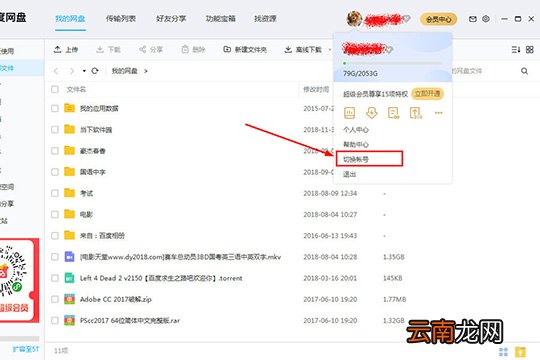This screenshot has width=540, height=360.
Task: Click the folder icon of 考试
Action: coord(69,193)
